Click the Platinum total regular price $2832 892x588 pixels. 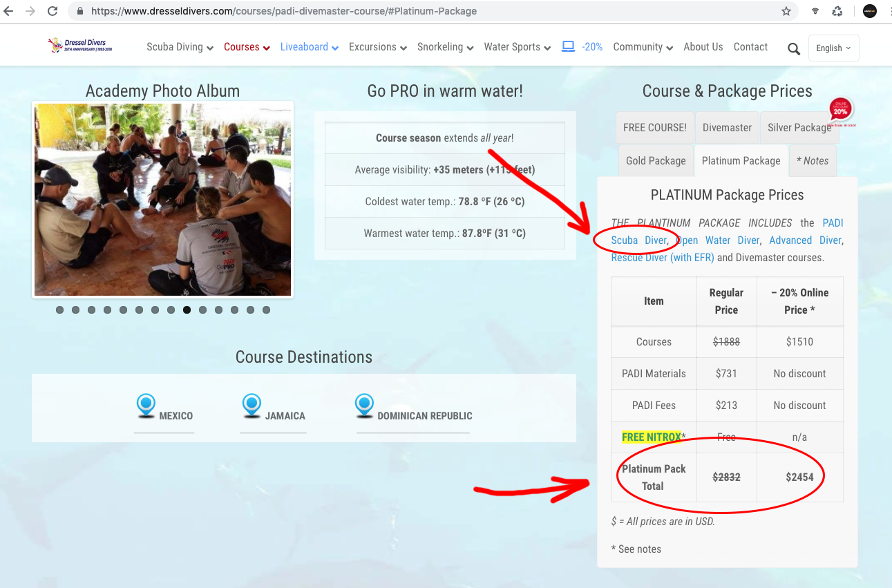pos(726,477)
